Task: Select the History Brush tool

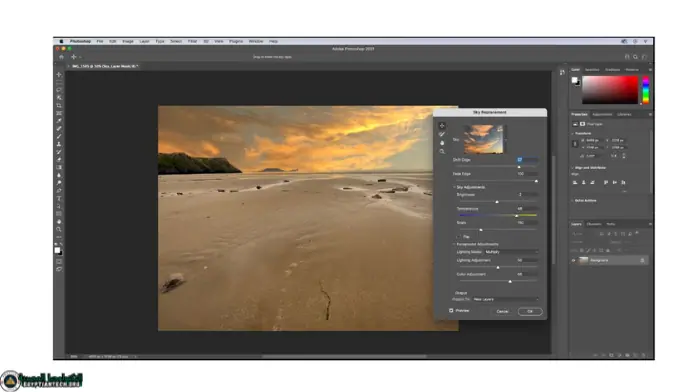Action: tap(59, 152)
